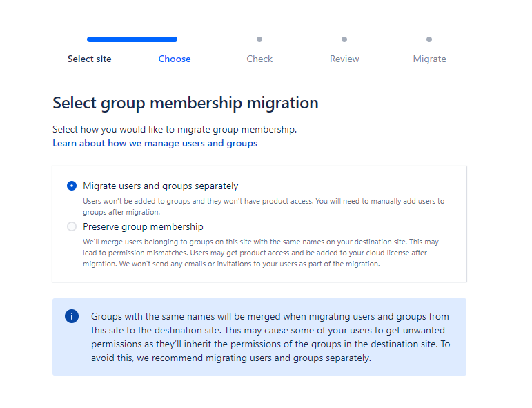The width and height of the screenshot is (532, 408).
Task: Click the 'Preserve group membership' label text
Action: (x=143, y=226)
